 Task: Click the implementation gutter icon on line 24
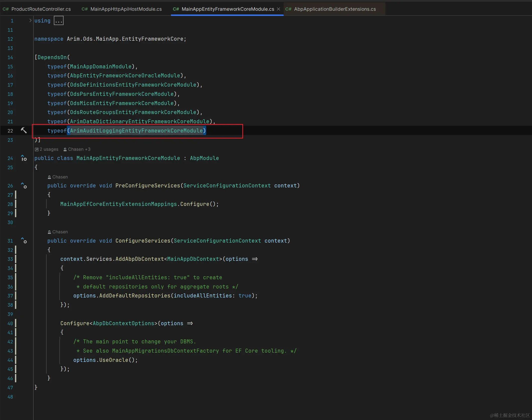click(x=24, y=158)
